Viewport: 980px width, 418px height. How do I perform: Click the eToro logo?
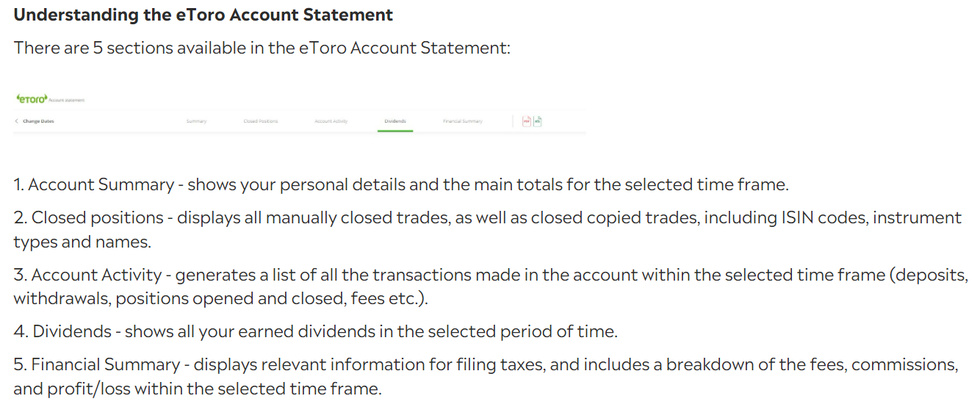click(31, 98)
